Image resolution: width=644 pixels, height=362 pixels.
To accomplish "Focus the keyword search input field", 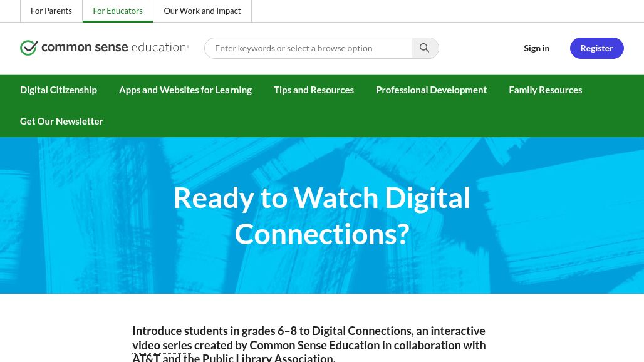I will tap(308, 48).
